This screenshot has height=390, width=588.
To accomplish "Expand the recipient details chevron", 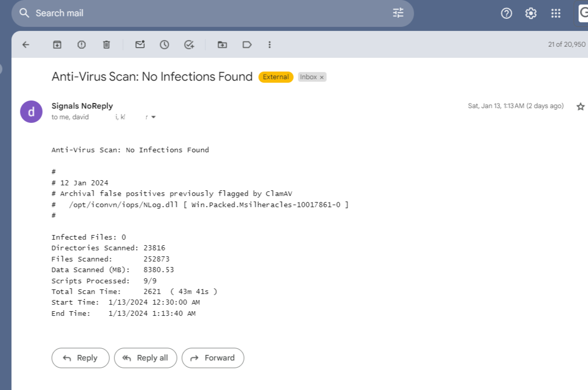I will click(152, 117).
